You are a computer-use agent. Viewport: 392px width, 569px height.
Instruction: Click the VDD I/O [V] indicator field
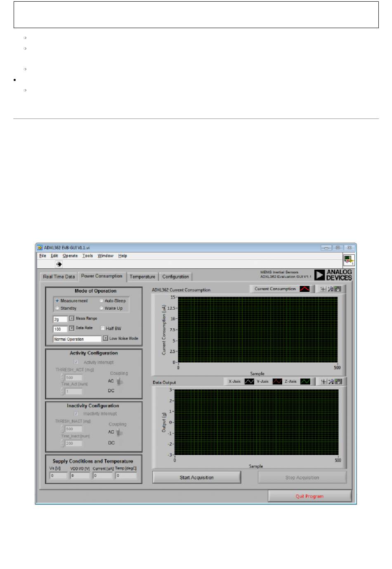(80, 476)
